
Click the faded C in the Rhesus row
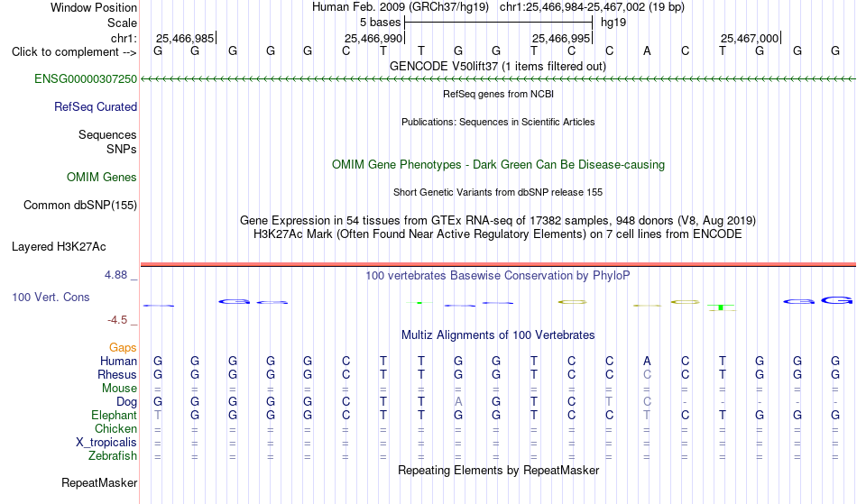click(647, 374)
